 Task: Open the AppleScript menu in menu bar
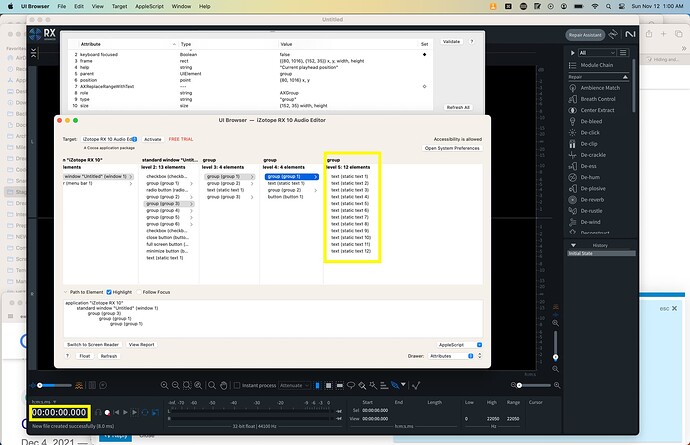[x=149, y=7]
